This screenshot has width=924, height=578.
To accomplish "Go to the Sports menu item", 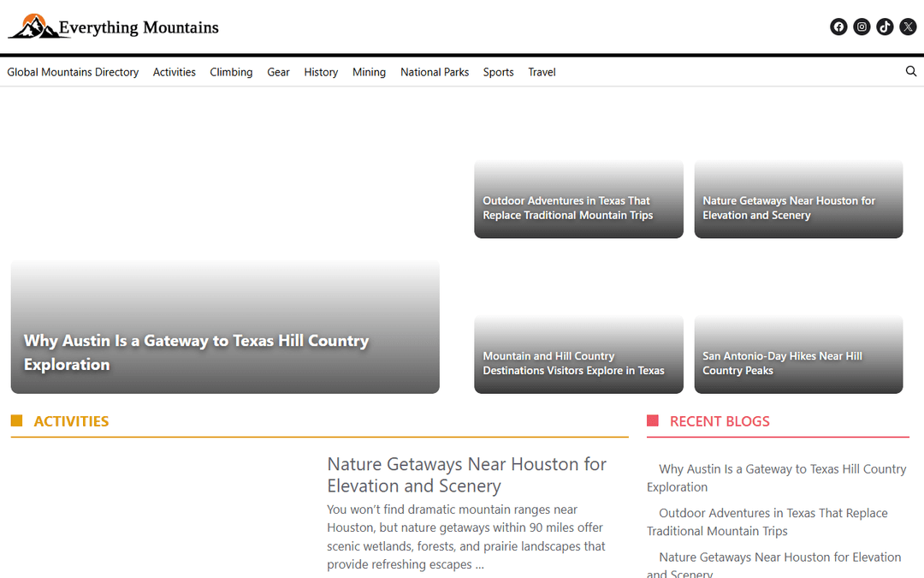I will (499, 72).
